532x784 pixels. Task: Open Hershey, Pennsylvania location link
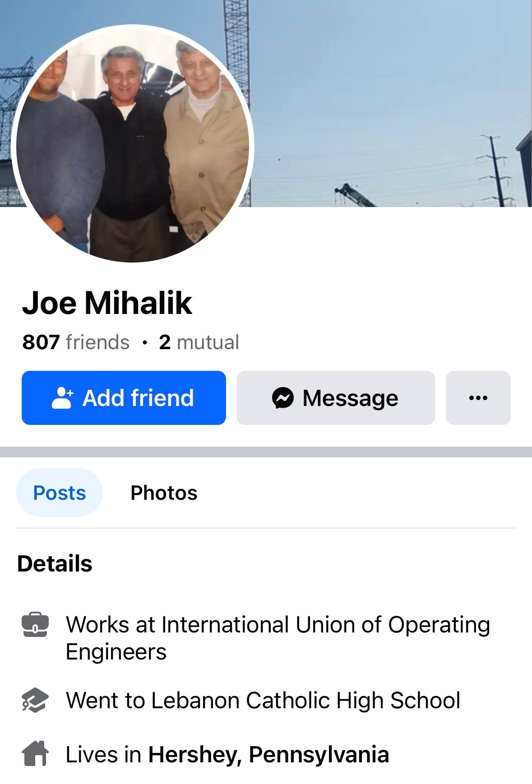(x=268, y=755)
